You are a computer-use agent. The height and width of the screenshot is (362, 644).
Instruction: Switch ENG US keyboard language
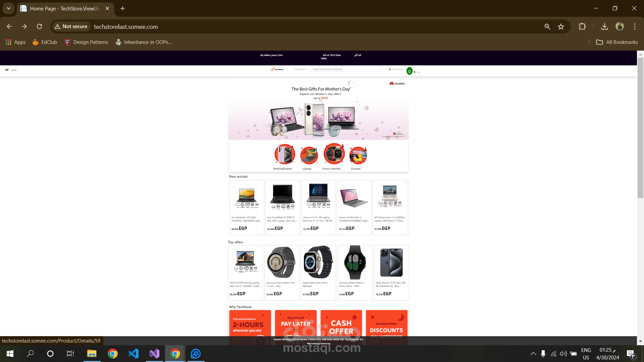586,354
